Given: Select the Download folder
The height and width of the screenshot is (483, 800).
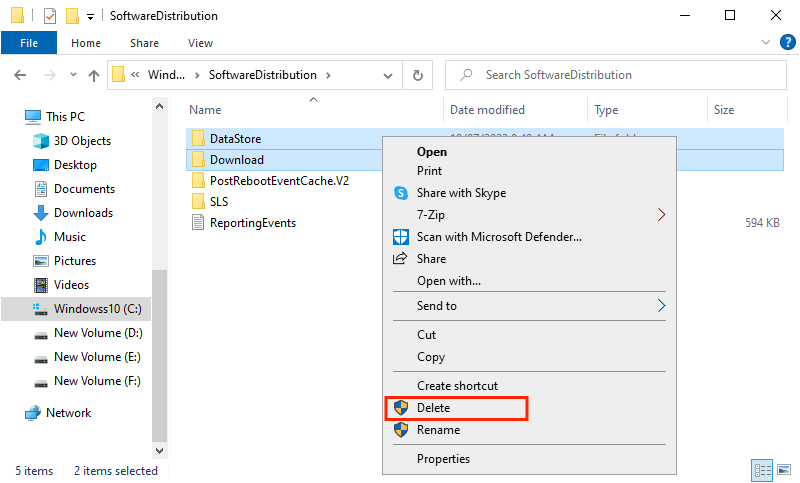Looking at the screenshot, I should [237, 160].
